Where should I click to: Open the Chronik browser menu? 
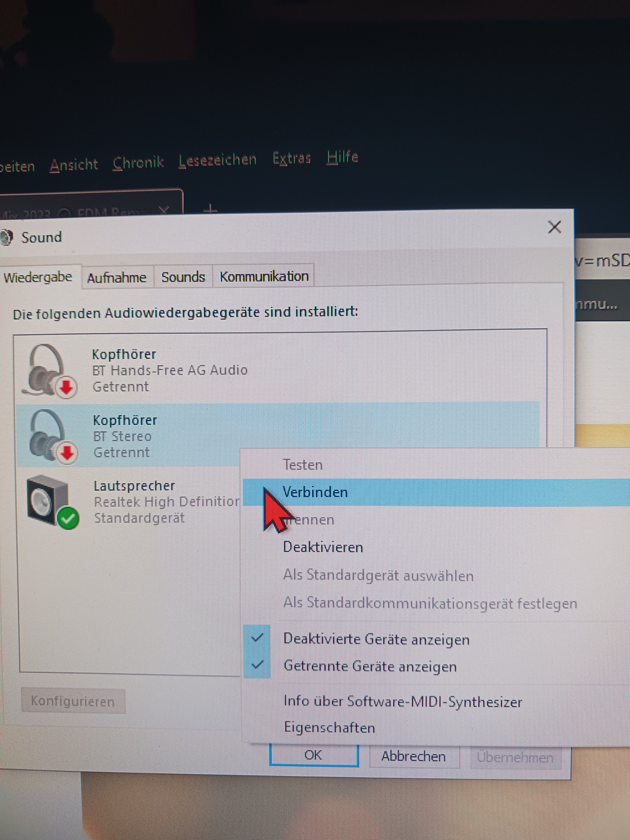pyautogui.click(x=138, y=163)
